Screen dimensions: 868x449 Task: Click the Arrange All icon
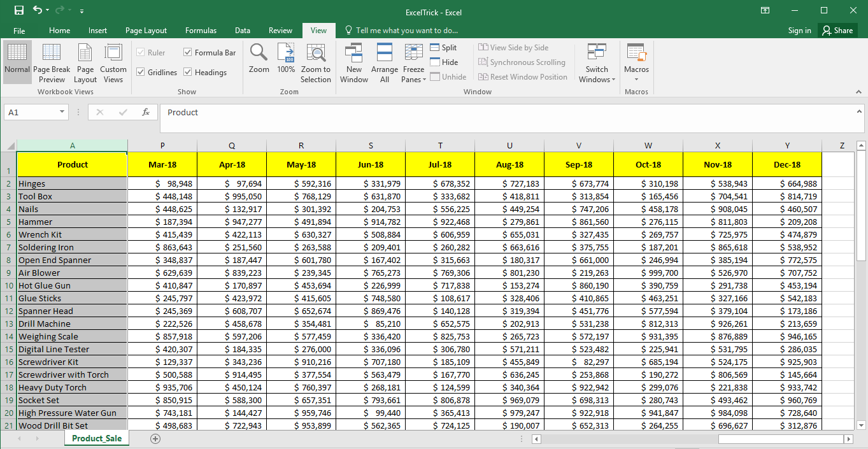point(385,63)
